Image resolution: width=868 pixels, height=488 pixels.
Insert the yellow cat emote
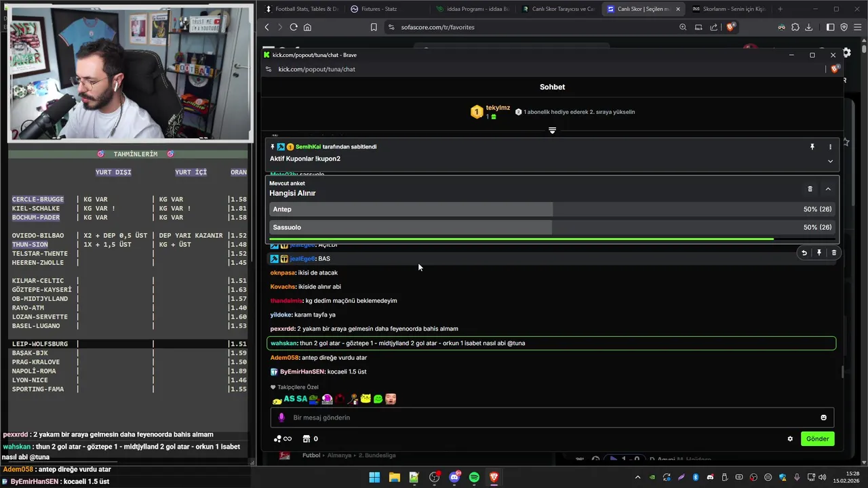click(x=366, y=399)
